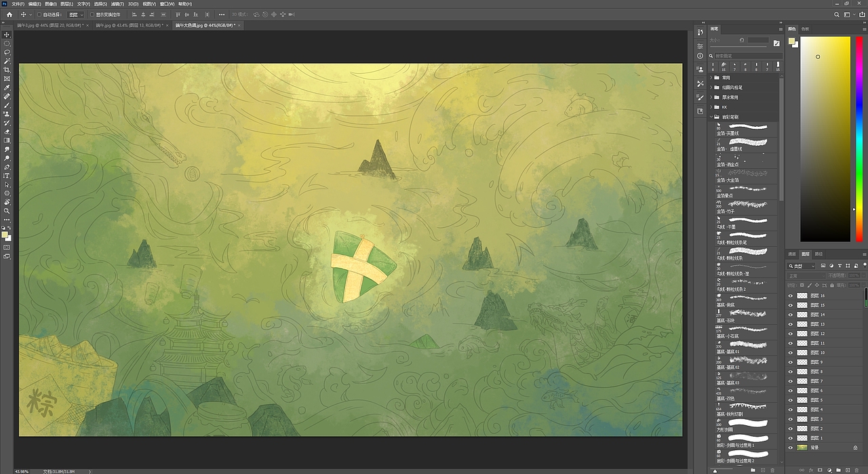Image resolution: width=868 pixels, height=474 pixels.
Task: Click the create new layer icon
Action: coord(848,469)
